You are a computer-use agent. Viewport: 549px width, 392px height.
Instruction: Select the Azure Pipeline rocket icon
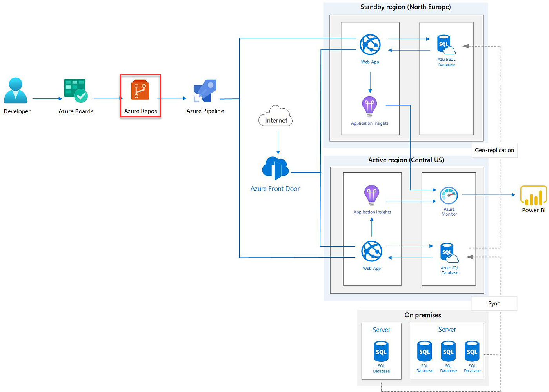click(205, 90)
